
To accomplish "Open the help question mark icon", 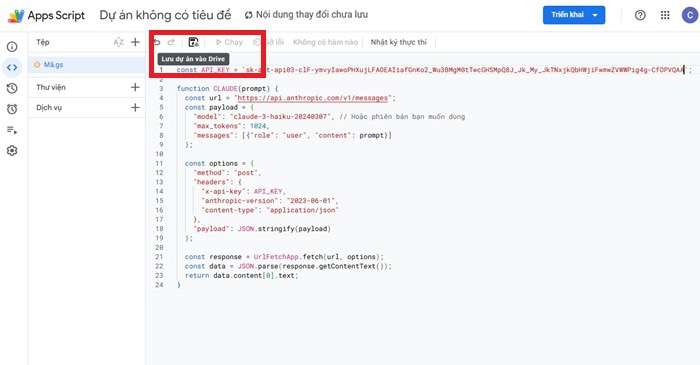I will click(640, 15).
